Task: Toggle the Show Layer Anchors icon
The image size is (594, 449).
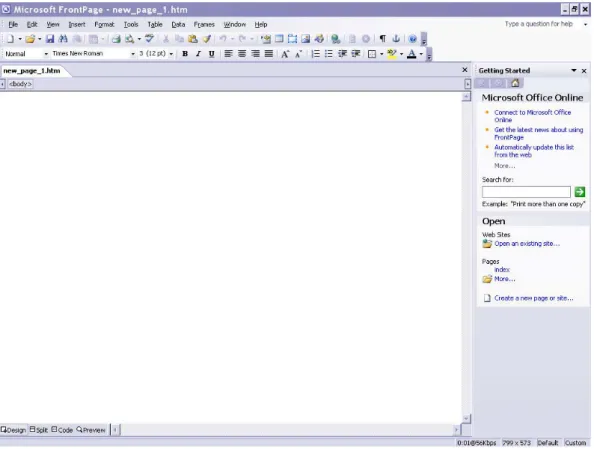Action: 396,39
